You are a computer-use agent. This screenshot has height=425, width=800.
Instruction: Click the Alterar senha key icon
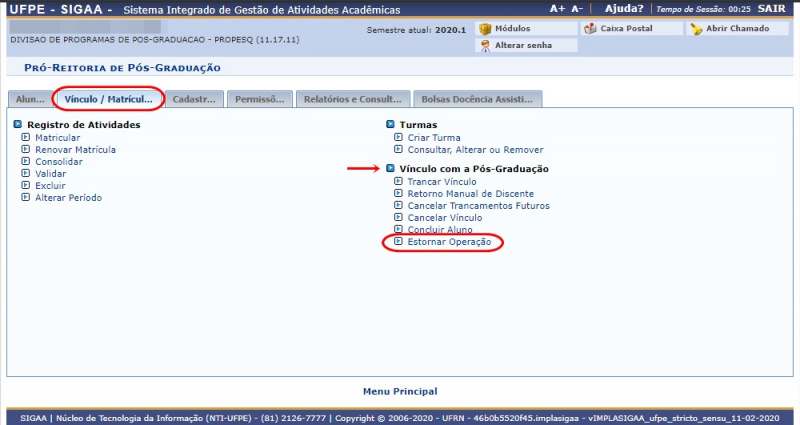[x=485, y=46]
